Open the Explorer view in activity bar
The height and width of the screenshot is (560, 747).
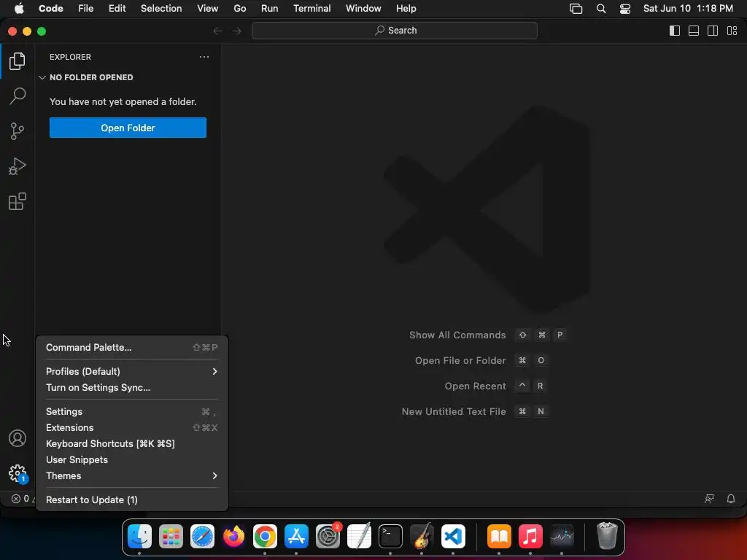click(18, 61)
